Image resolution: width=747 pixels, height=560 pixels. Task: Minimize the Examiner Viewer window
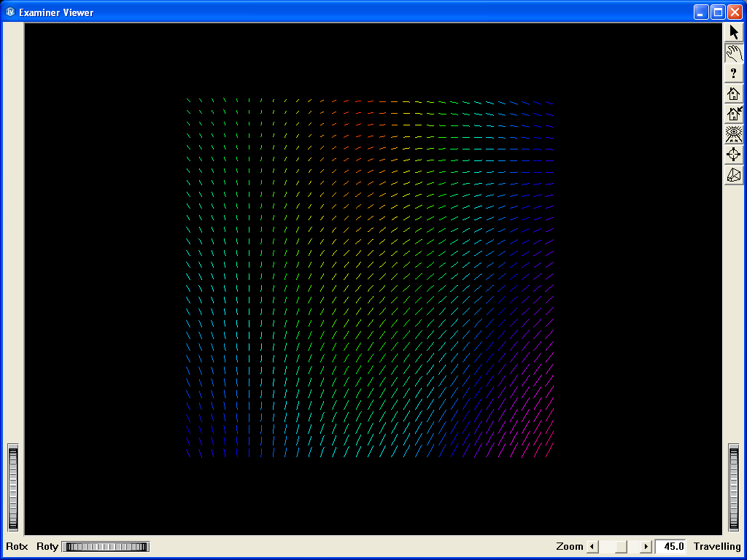tap(701, 12)
